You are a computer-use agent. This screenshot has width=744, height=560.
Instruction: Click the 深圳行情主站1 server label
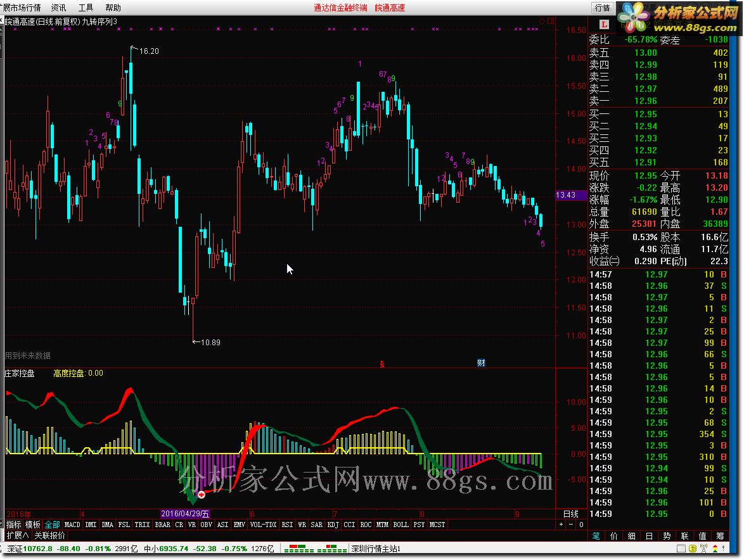(376, 549)
